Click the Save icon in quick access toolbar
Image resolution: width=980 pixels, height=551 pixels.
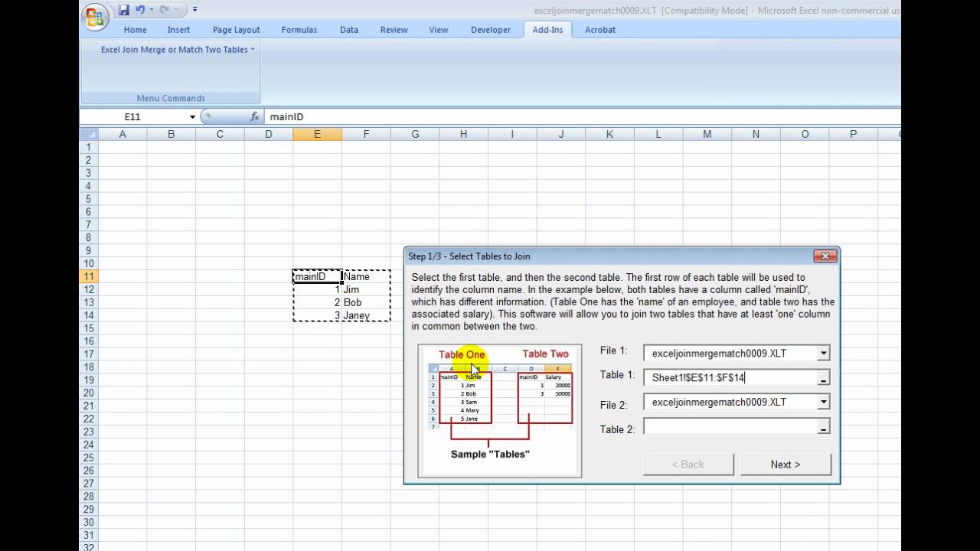(124, 10)
